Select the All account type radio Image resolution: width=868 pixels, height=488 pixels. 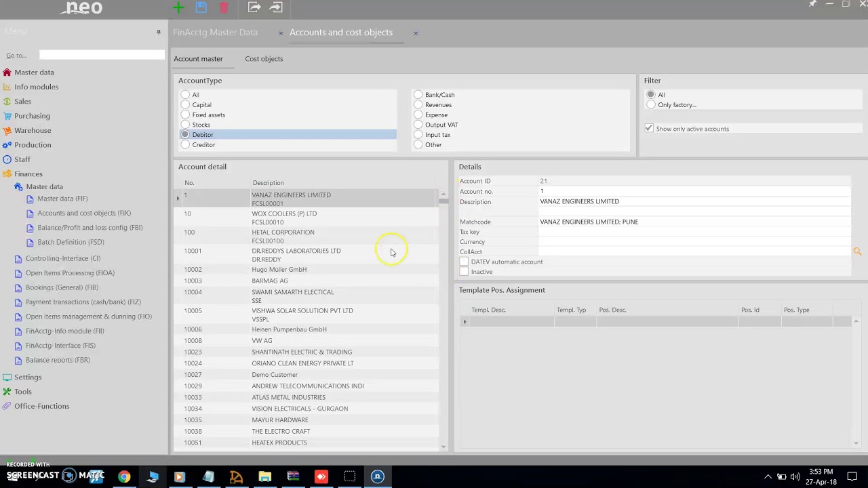pos(185,95)
